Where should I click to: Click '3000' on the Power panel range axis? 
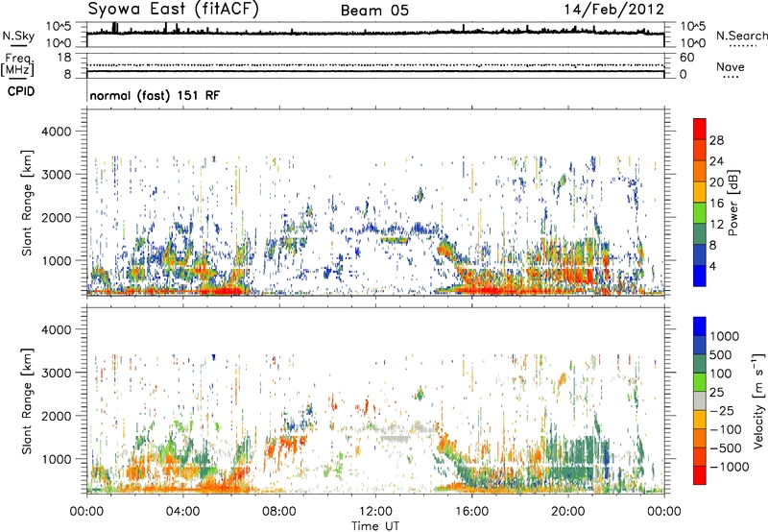(x=57, y=175)
